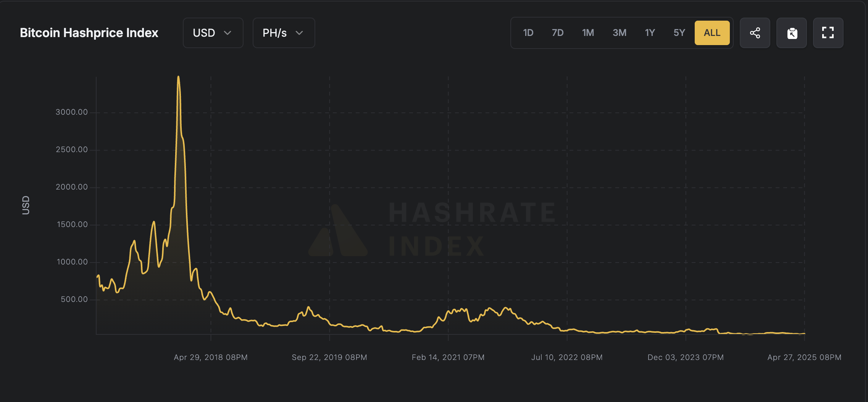Screen dimensions: 868x402
Task: Enter fullscreen view with the expand icon
Action: tap(828, 33)
